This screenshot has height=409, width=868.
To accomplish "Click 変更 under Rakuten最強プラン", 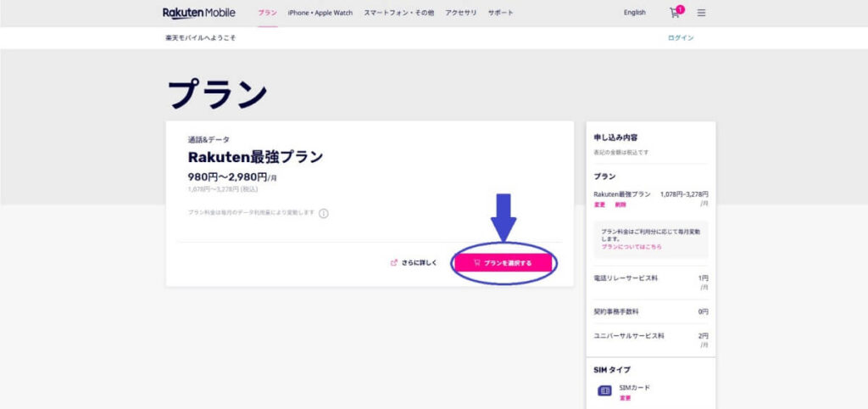I will click(x=599, y=204).
